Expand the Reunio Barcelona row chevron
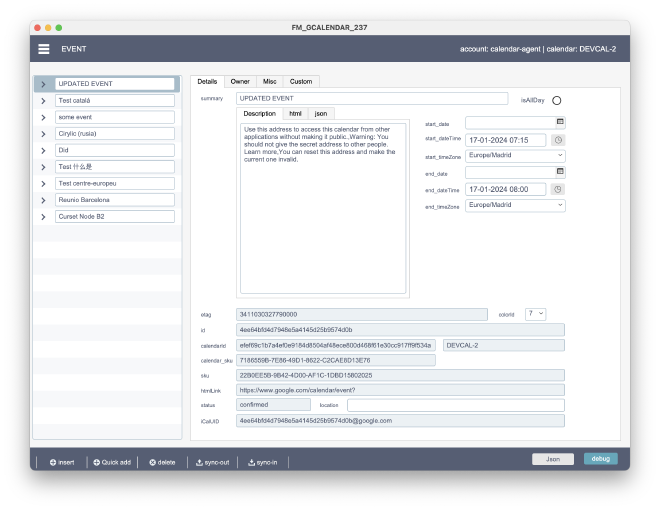The height and width of the screenshot is (510, 660). [43, 200]
